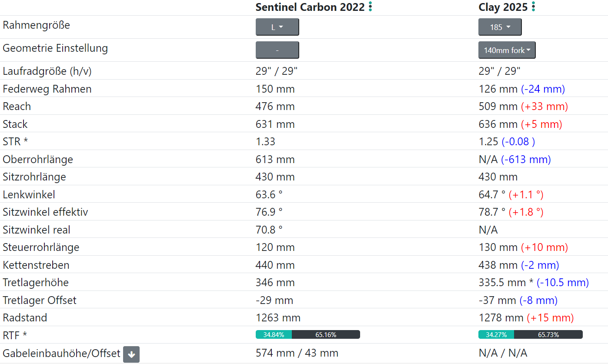Click the 335.5 mm * Tretlagerhöhe value
Image resolution: width=608 pixels, height=364 pixels.
click(506, 283)
